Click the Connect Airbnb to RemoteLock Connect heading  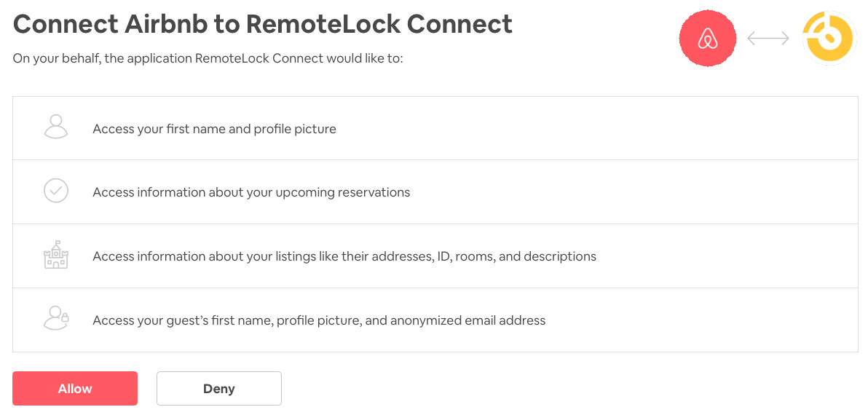(x=263, y=24)
